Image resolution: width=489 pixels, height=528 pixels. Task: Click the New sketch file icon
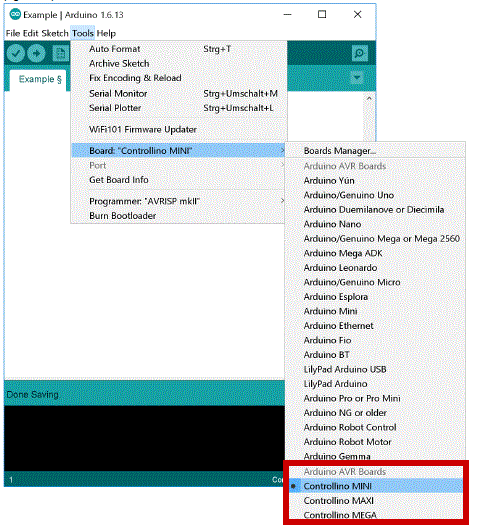pyautogui.click(x=61, y=53)
